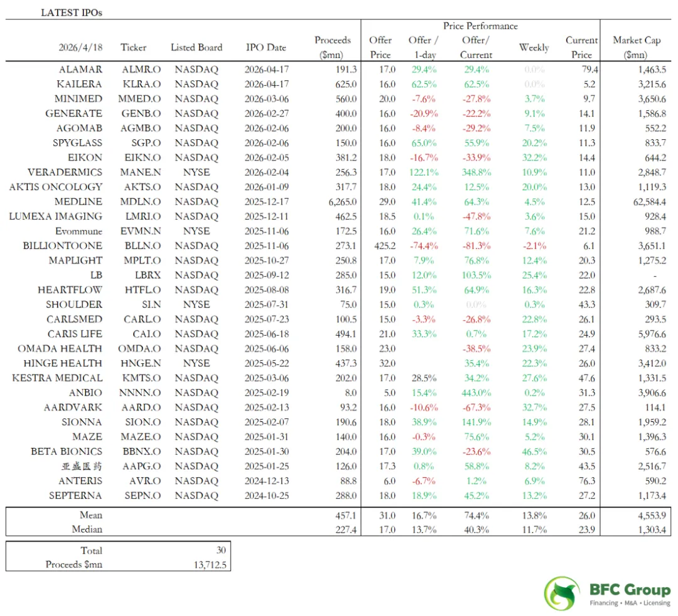Select the Total count 30

[x=221, y=550]
